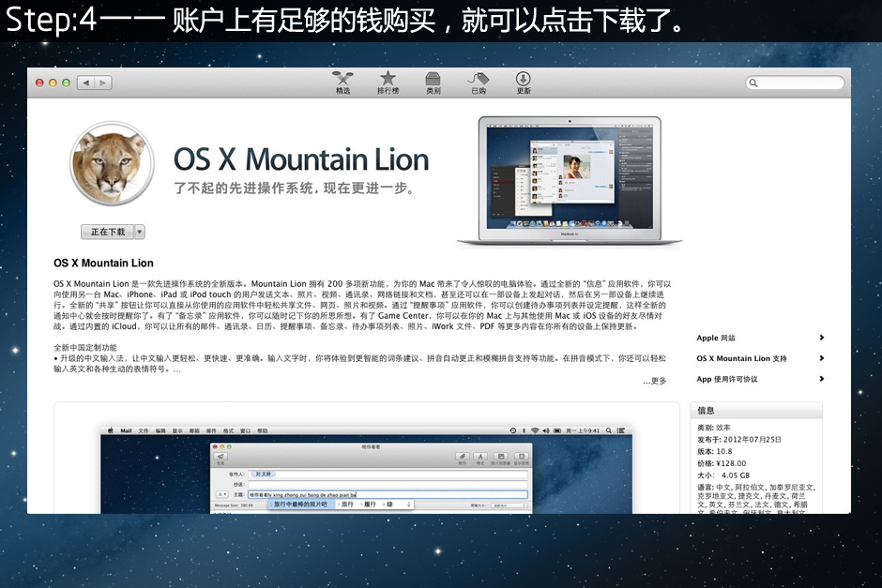Click the 大小: 4.05 GB entry
The width and height of the screenshot is (882, 588).
(x=723, y=475)
